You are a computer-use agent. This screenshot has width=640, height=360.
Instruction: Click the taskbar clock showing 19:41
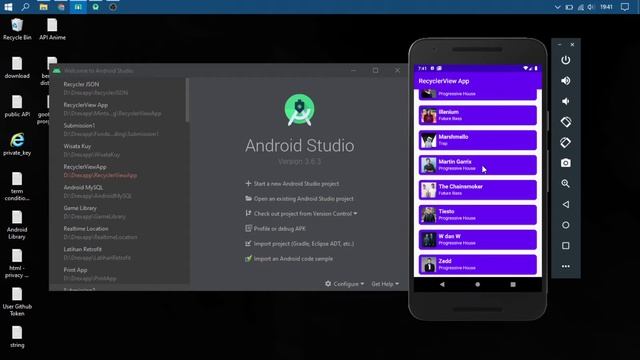click(x=607, y=7)
